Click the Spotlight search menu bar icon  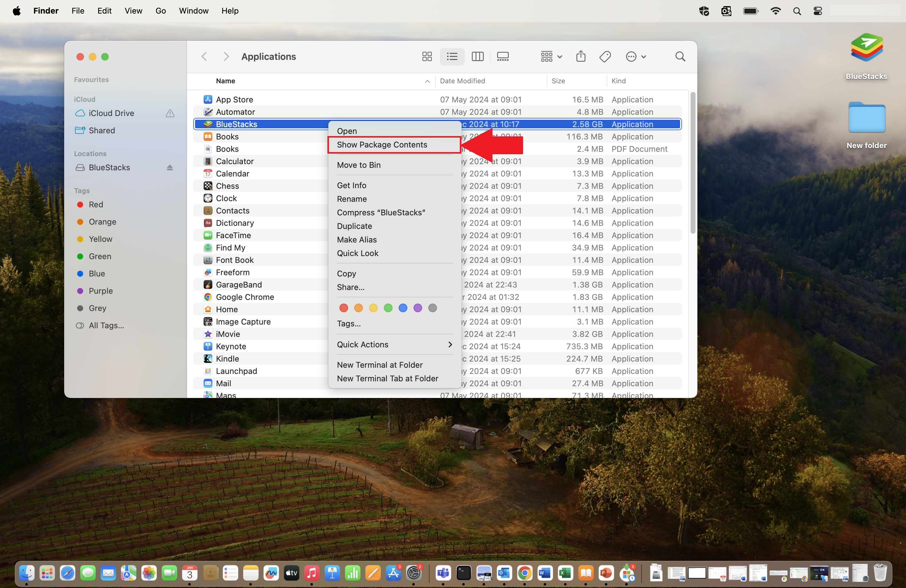point(797,11)
